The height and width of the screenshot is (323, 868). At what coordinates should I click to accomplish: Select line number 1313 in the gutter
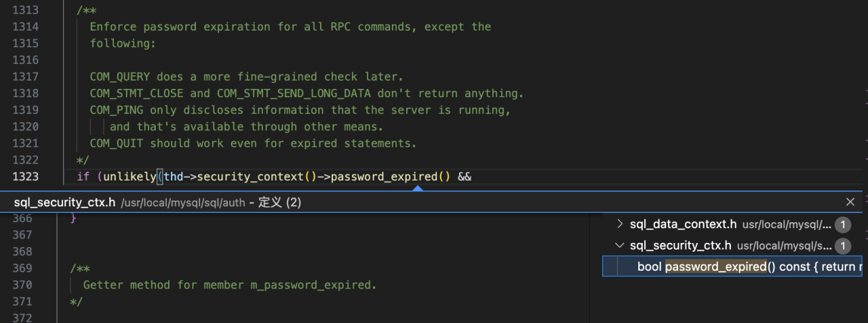(x=26, y=10)
